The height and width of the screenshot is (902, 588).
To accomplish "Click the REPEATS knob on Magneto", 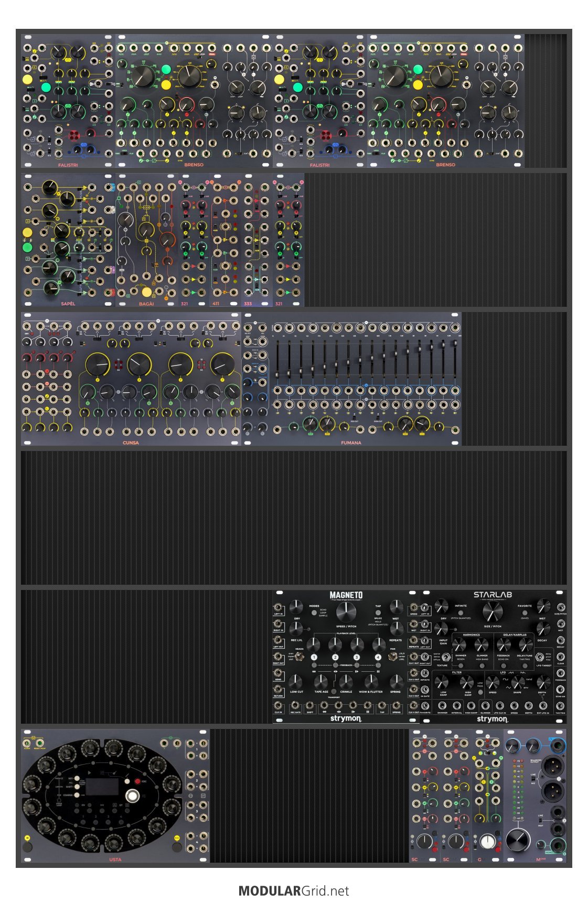I will pyautogui.click(x=396, y=629).
